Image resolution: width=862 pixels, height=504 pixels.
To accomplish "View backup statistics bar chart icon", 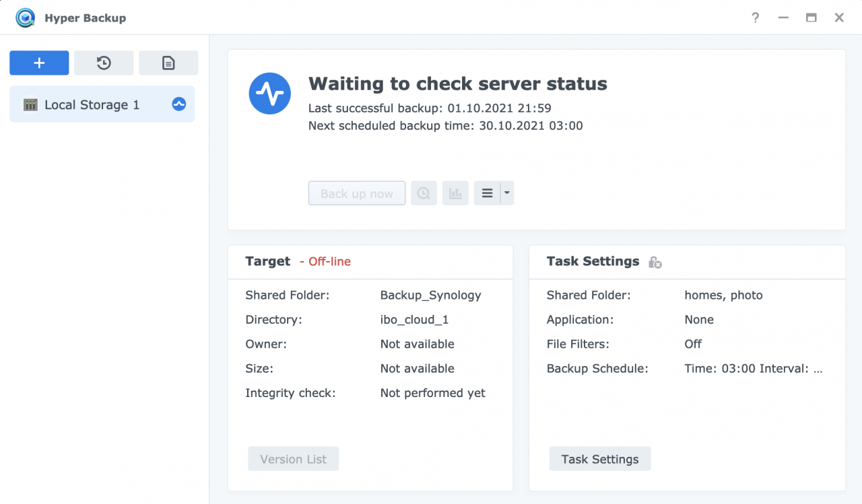I will pyautogui.click(x=455, y=193).
